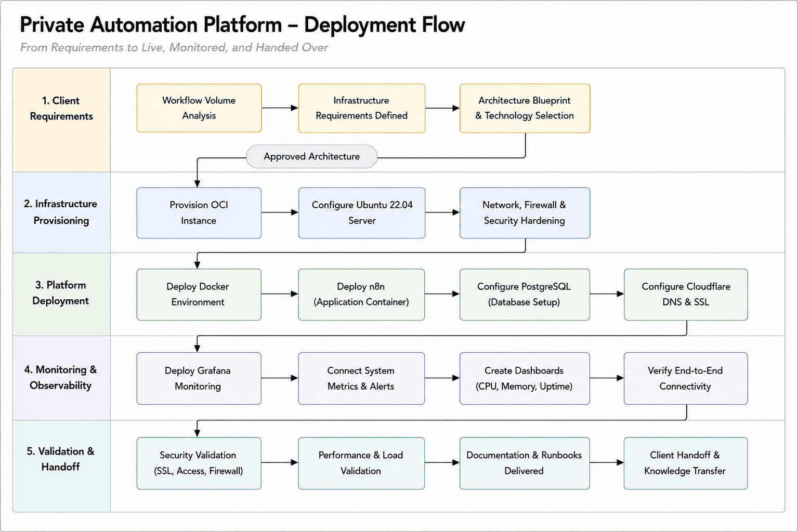Select Verify End-to-End Connectivity node

point(686,378)
